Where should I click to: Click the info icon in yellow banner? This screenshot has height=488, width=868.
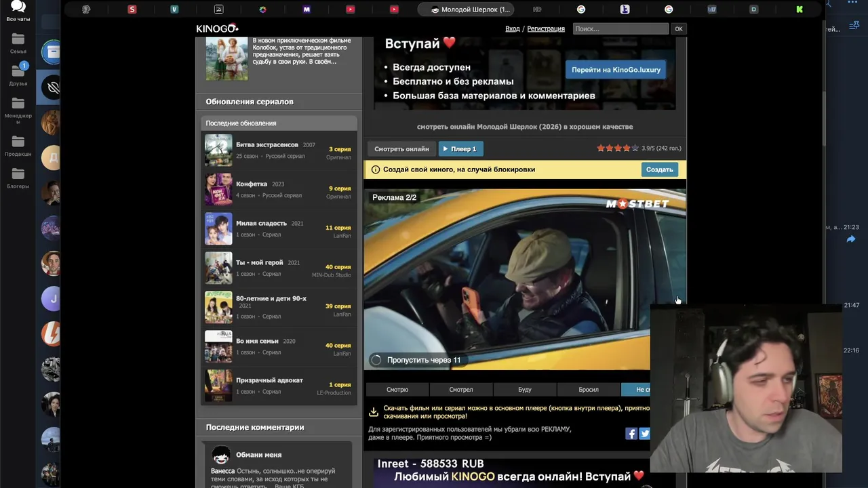[x=376, y=169]
